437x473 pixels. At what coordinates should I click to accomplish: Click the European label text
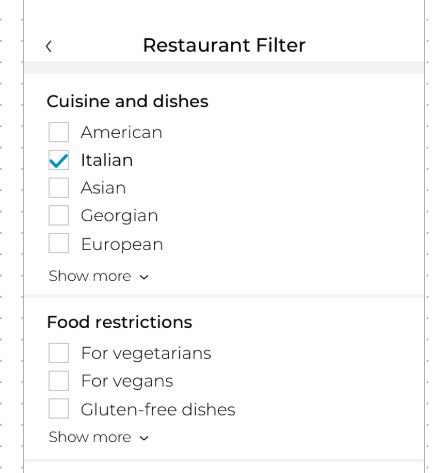tap(122, 245)
